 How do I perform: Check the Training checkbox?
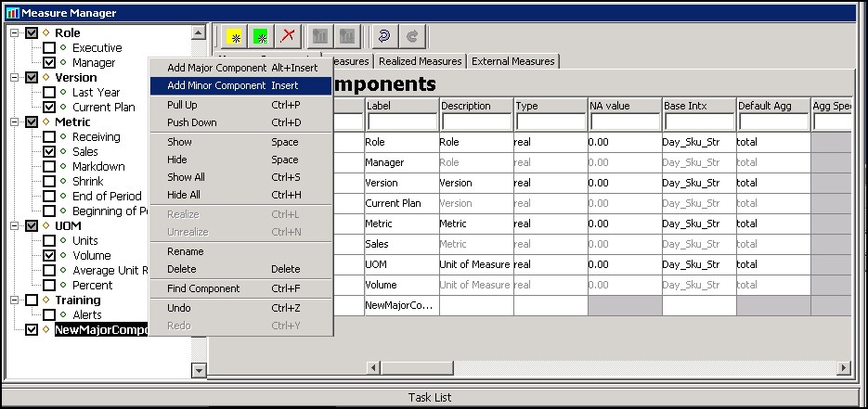[x=32, y=300]
